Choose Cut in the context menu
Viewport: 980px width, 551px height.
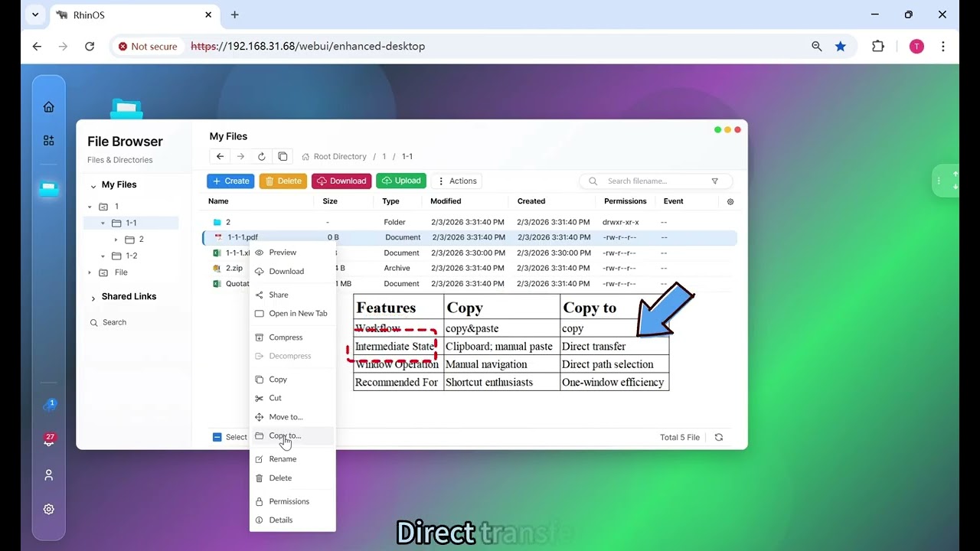point(292,398)
